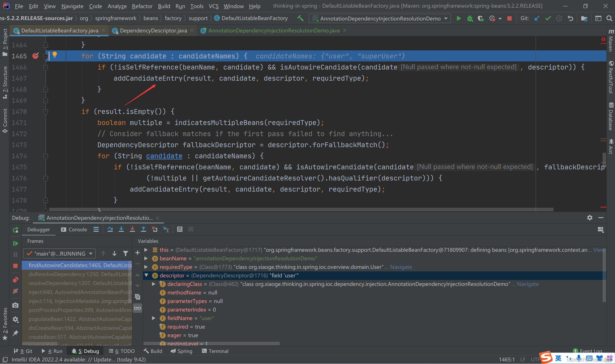This screenshot has width=615, height=364.
Task: Click Resume Program in the debug sidebar
Action: coord(15,243)
